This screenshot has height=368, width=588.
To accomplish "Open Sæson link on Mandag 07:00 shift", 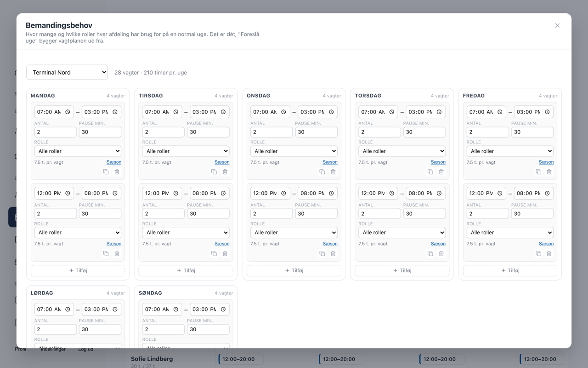I will [114, 162].
